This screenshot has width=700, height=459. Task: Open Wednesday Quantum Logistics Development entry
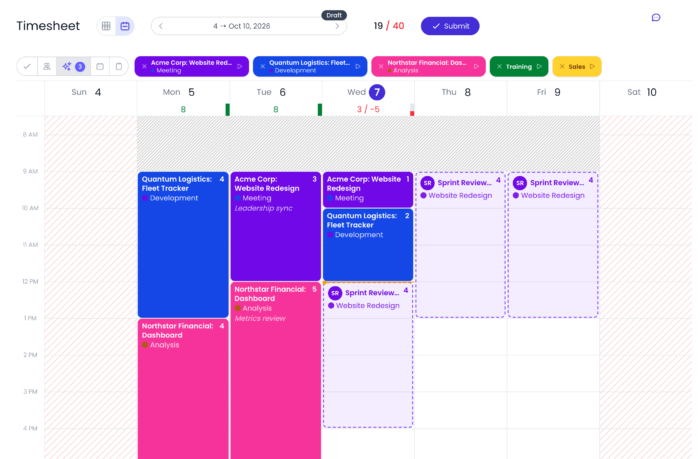click(x=368, y=245)
